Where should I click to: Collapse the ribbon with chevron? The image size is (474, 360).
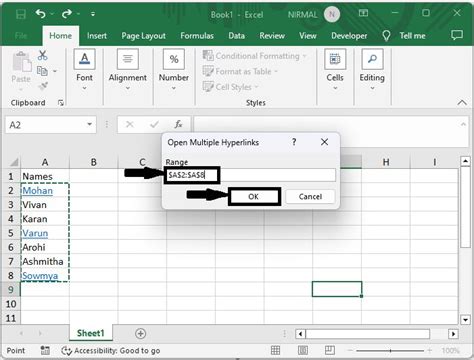[x=462, y=103]
